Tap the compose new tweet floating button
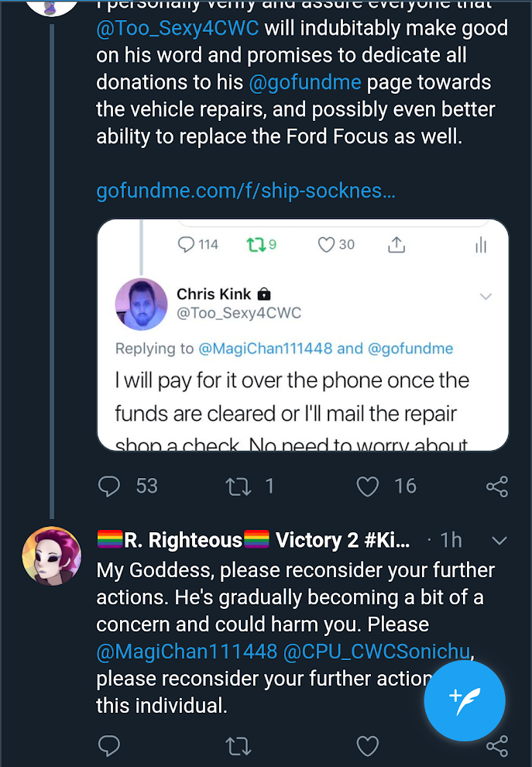The height and width of the screenshot is (767, 532). point(465,700)
